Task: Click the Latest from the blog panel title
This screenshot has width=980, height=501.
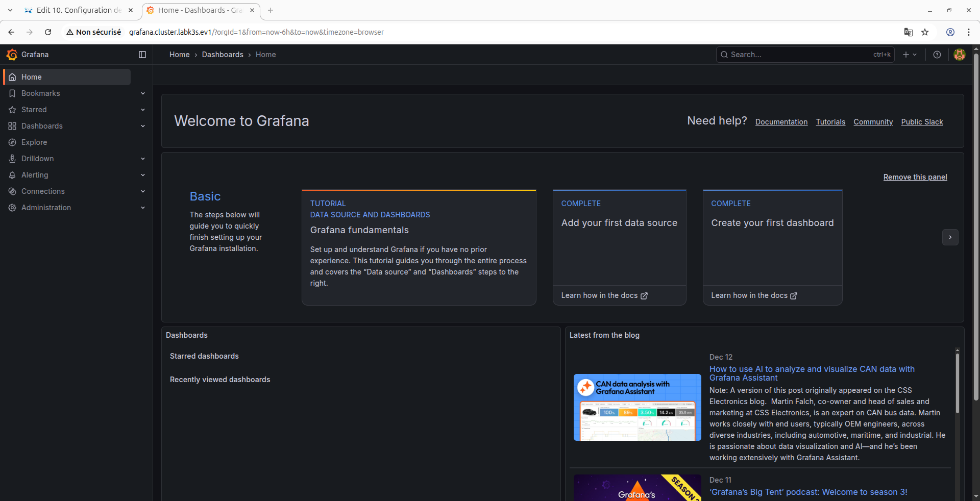Action: click(x=604, y=335)
